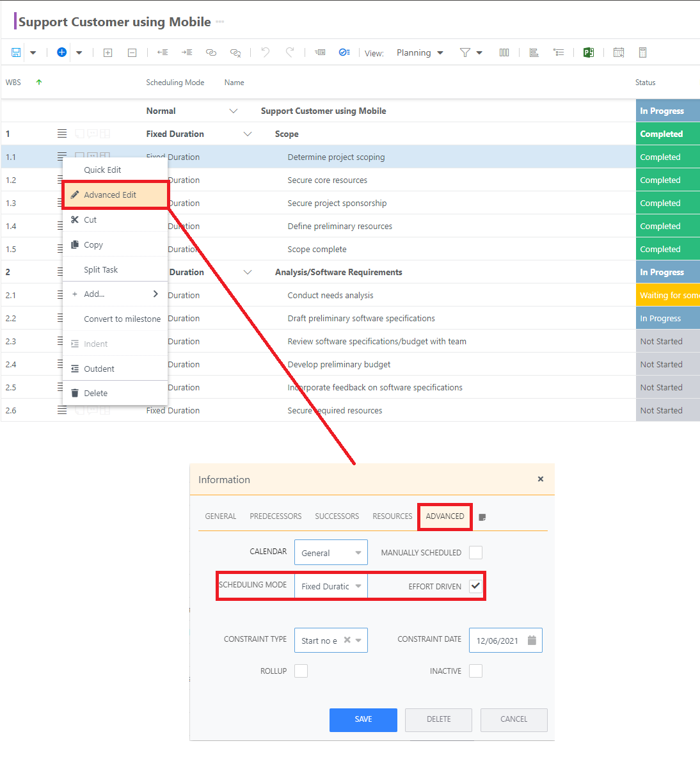Click the undo arrow icon
The image size is (700, 773).
click(x=266, y=52)
